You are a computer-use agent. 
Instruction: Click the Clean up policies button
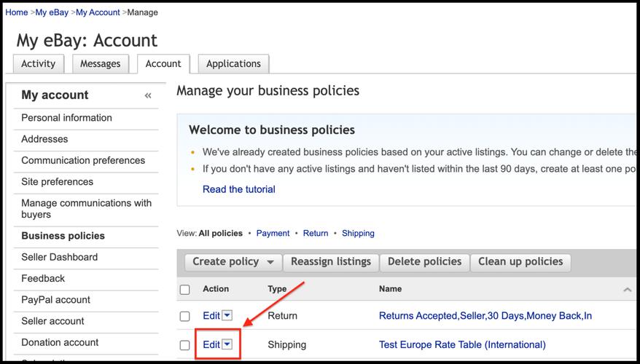coord(520,261)
